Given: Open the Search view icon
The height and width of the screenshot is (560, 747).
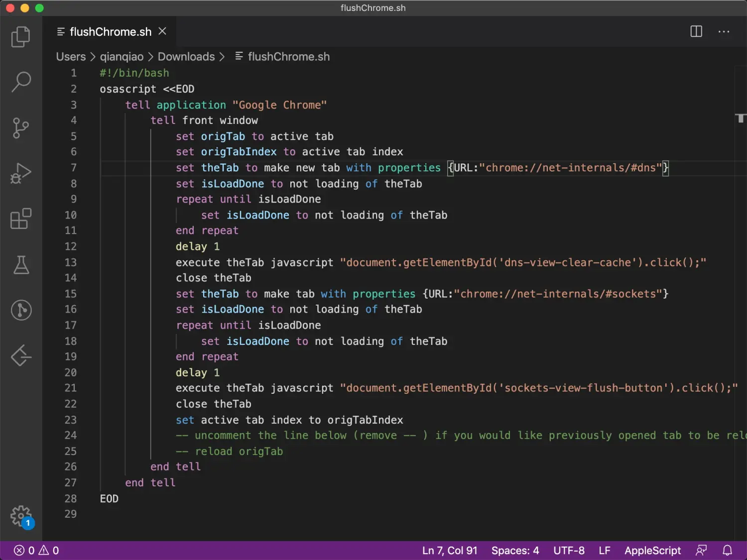Looking at the screenshot, I should click(20, 82).
